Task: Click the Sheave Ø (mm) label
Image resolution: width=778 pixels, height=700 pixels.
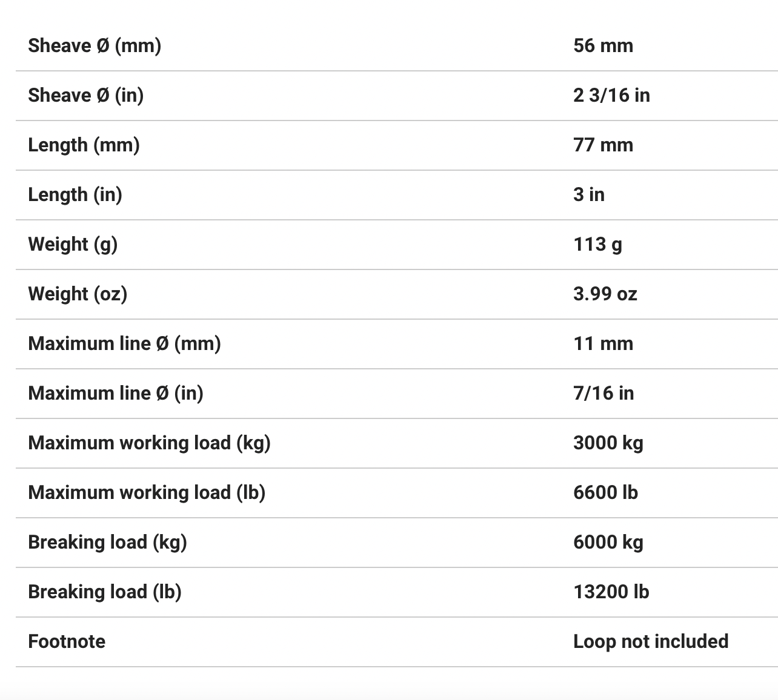Action: tap(95, 45)
